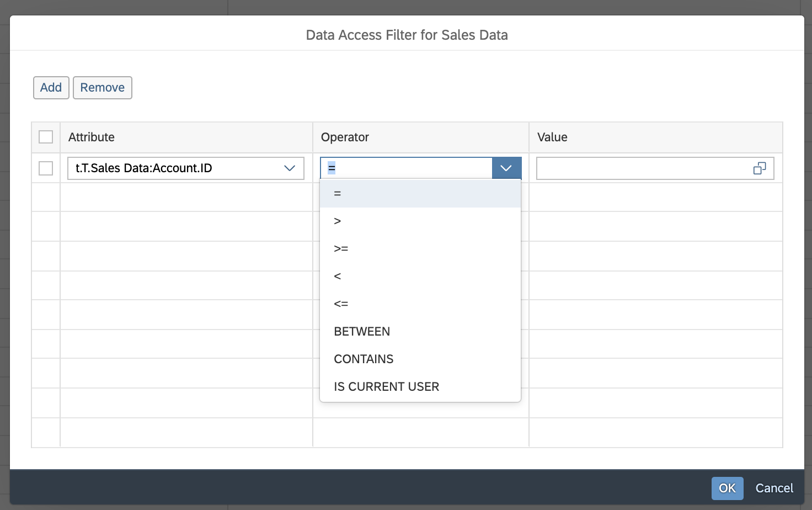Cancel the Data Access Filter dialog

tap(774, 488)
